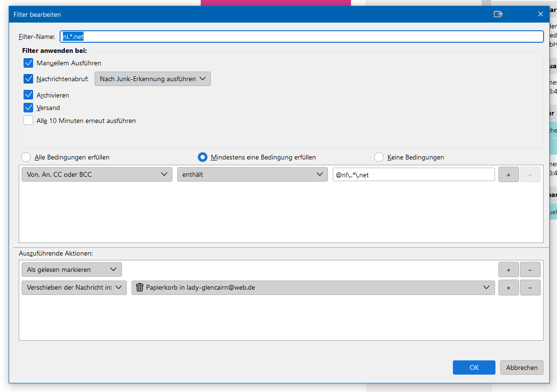Uncheck Manuellem Ausführen checkbox

[x=28, y=63]
